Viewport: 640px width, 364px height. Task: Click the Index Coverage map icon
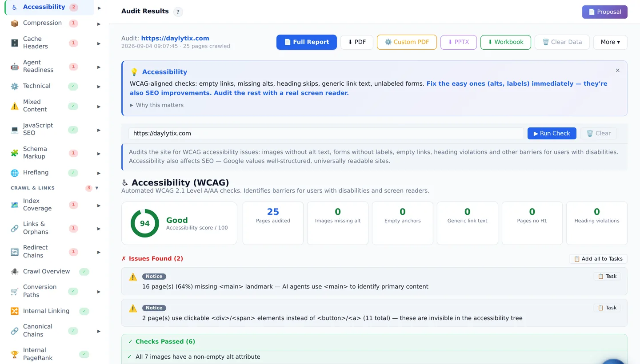15,205
